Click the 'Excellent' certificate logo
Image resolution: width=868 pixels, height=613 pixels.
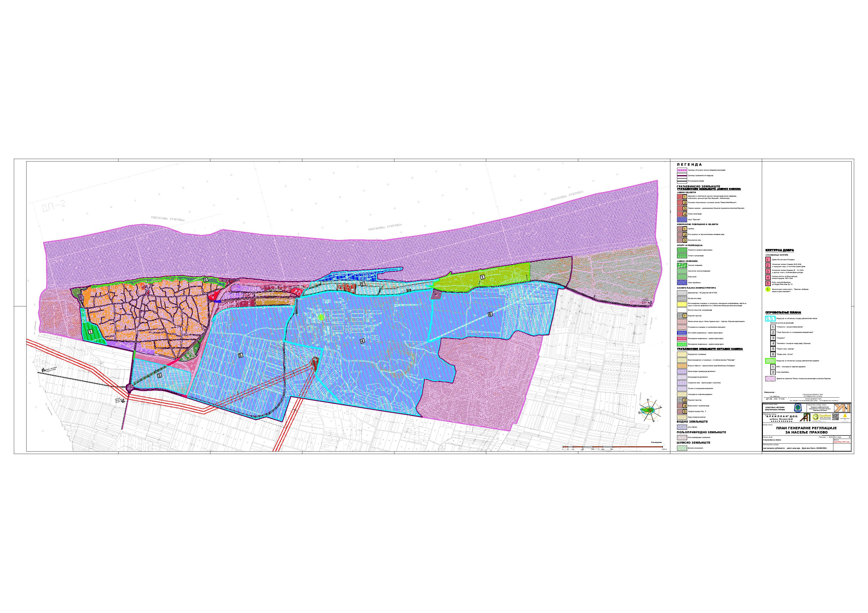(x=821, y=417)
